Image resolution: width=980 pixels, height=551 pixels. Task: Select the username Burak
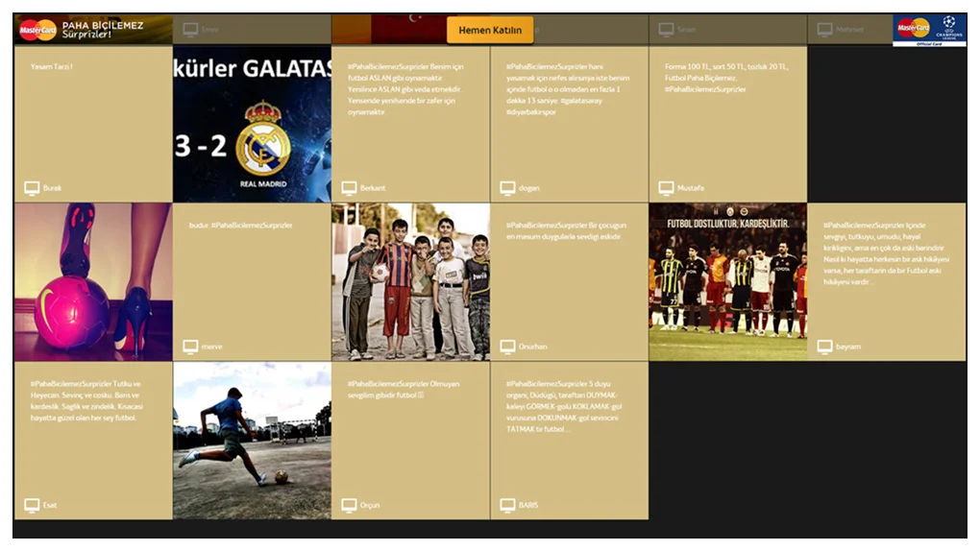point(53,188)
